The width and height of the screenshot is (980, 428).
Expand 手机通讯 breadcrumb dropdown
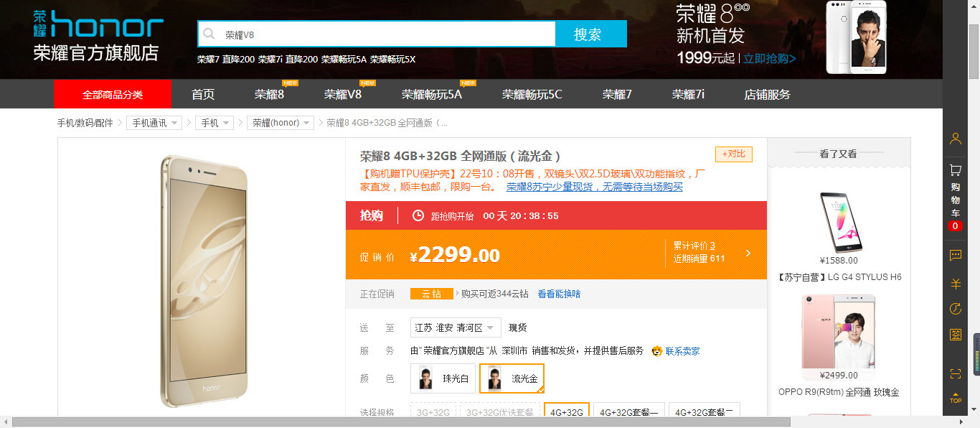click(154, 123)
